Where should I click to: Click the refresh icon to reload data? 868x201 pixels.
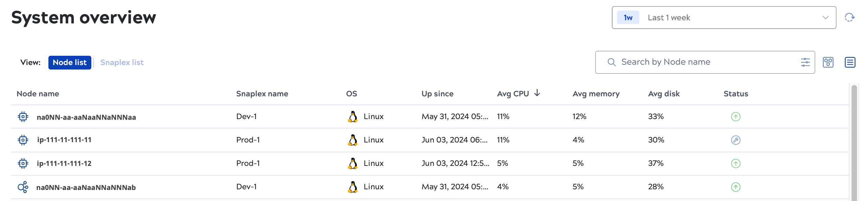click(850, 18)
